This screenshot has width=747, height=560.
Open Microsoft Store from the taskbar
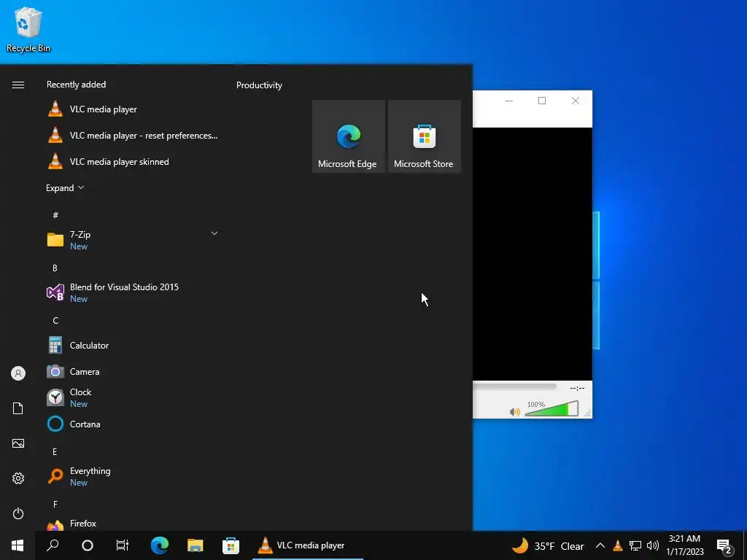pos(231,545)
